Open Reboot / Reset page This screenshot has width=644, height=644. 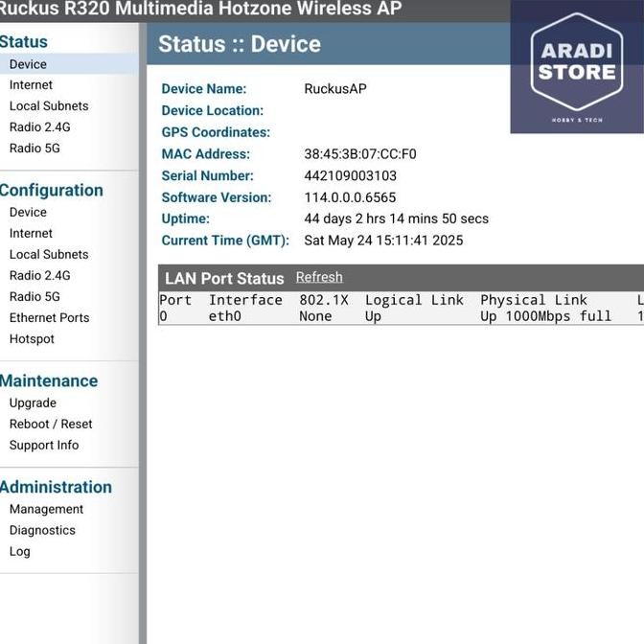click(x=51, y=424)
